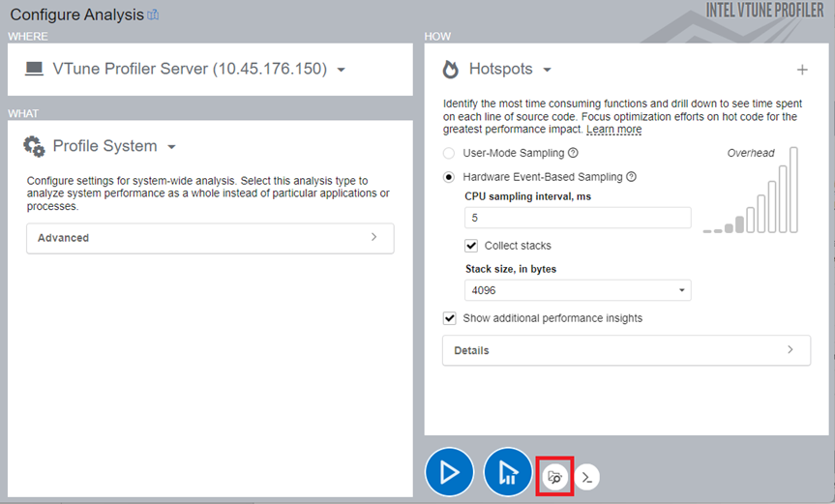Viewport: 835px width, 504px height.
Task: Click the Start Paused analysis button
Action: (x=508, y=472)
